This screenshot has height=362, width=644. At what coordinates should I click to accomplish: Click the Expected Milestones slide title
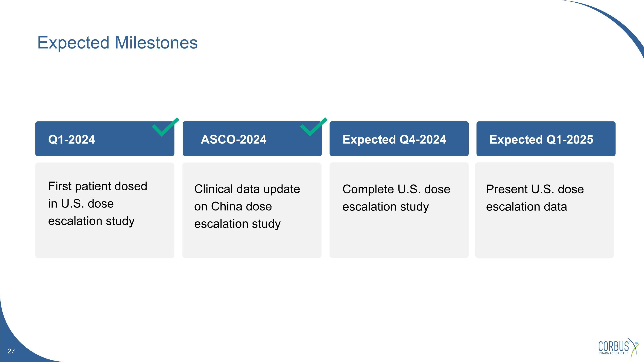[117, 42]
